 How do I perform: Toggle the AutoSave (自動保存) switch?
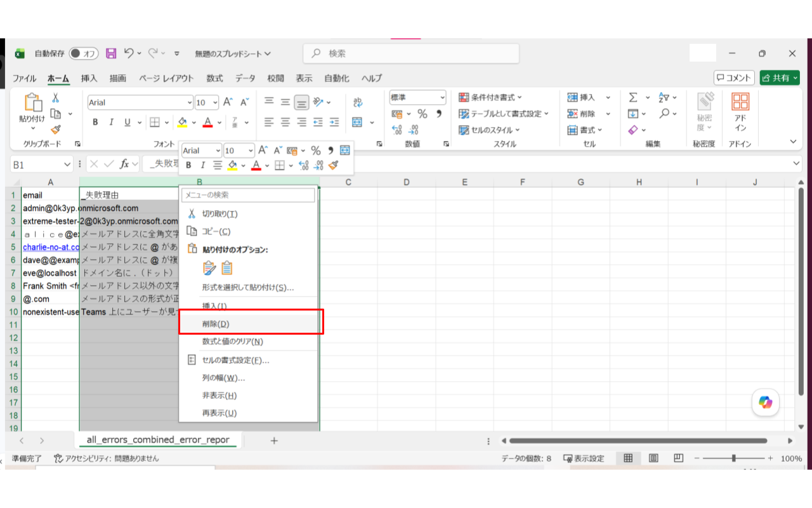click(x=84, y=53)
